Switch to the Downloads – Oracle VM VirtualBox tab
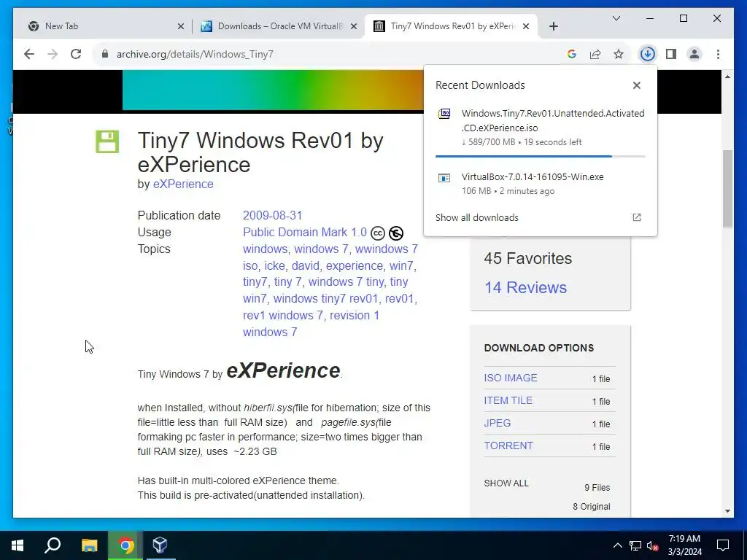Image resolution: width=747 pixels, height=560 pixels. [x=279, y=26]
